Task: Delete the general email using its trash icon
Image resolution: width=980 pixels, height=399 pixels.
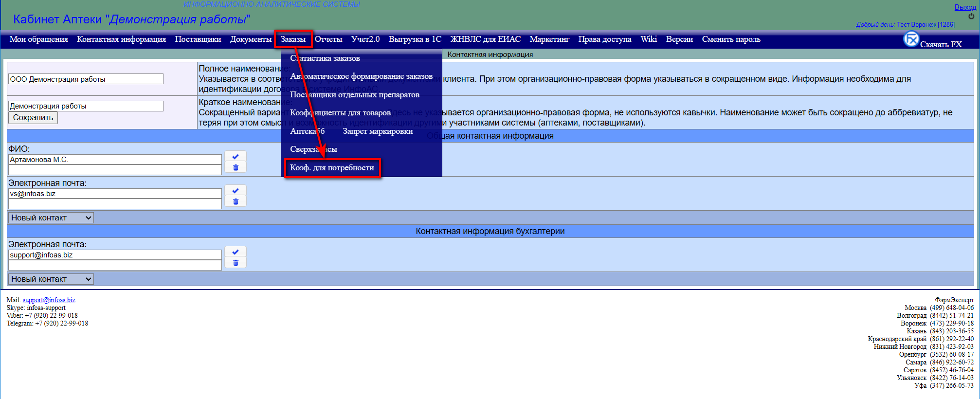Action: [x=236, y=201]
